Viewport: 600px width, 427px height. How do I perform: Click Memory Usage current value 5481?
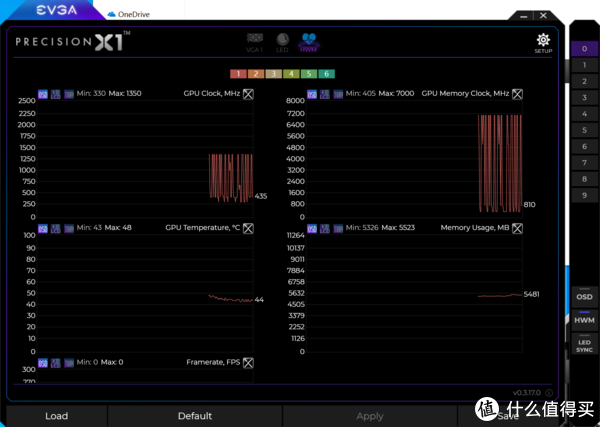pyautogui.click(x=532, y=294)
